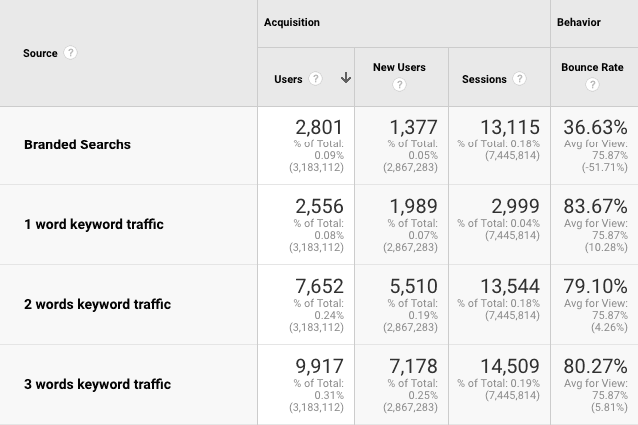Sort by the New Users column header
Image resolution: width=638 pixels, height=425 pixels.
[399, 67]
